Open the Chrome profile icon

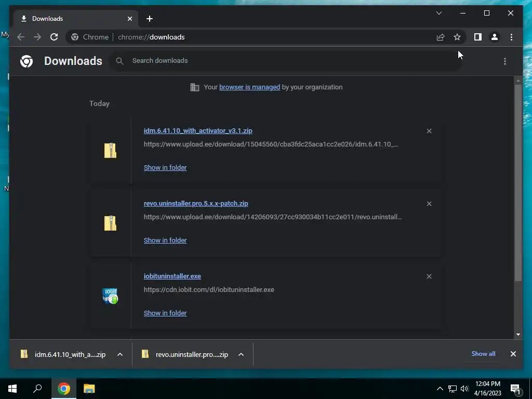click(495, 37)
